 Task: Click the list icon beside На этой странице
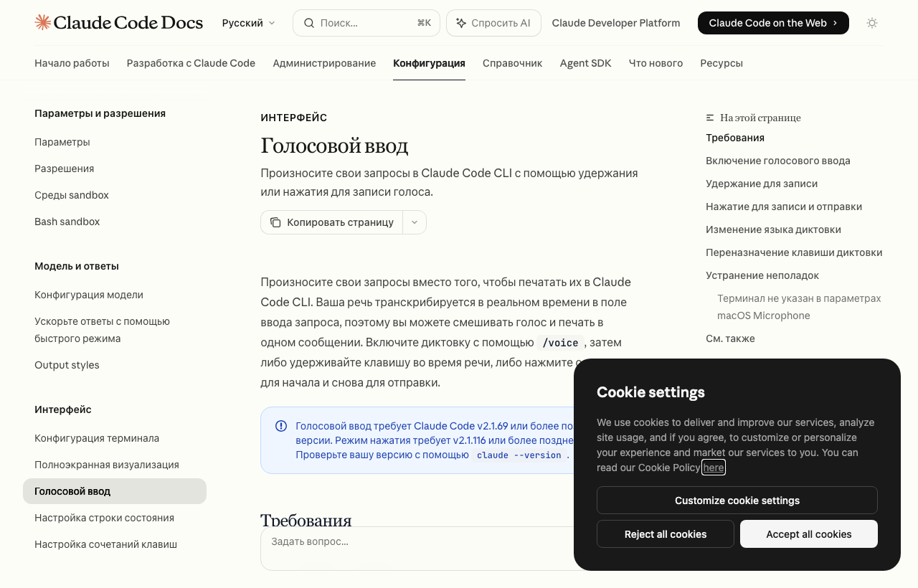click(710, 118)
